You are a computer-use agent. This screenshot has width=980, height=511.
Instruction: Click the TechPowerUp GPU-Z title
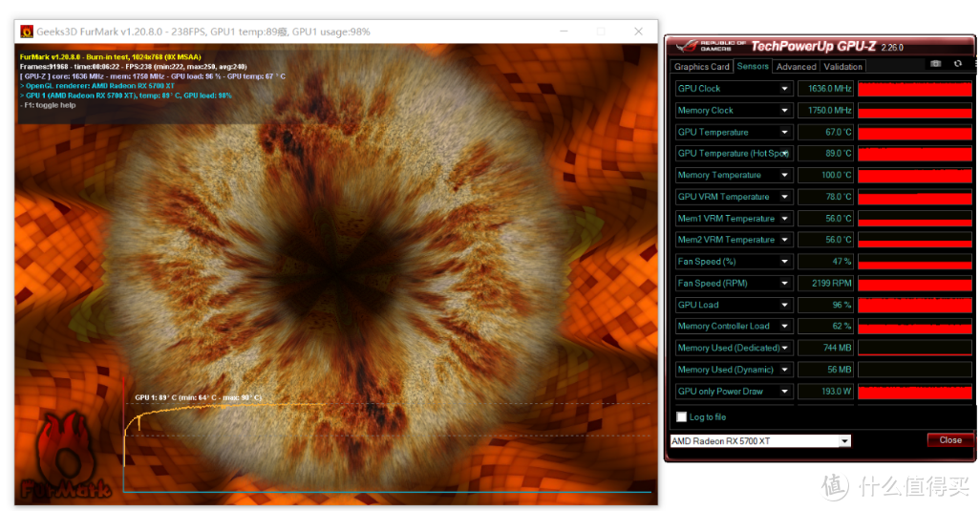point(813,46)
